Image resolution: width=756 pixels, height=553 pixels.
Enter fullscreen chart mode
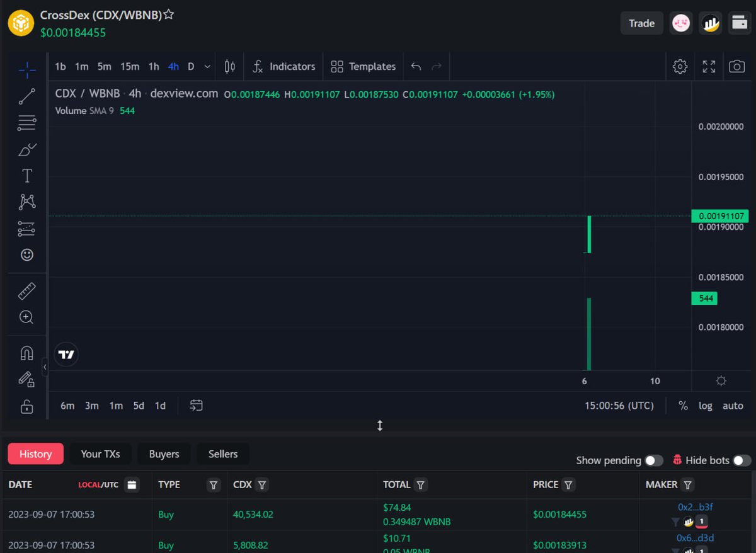click(709, 66)
